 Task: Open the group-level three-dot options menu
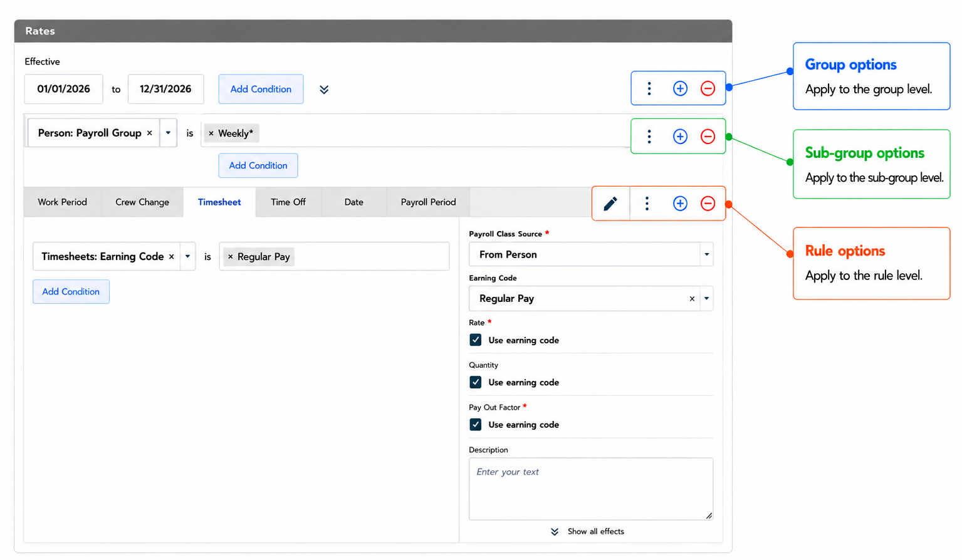click(x=649, y=88)
